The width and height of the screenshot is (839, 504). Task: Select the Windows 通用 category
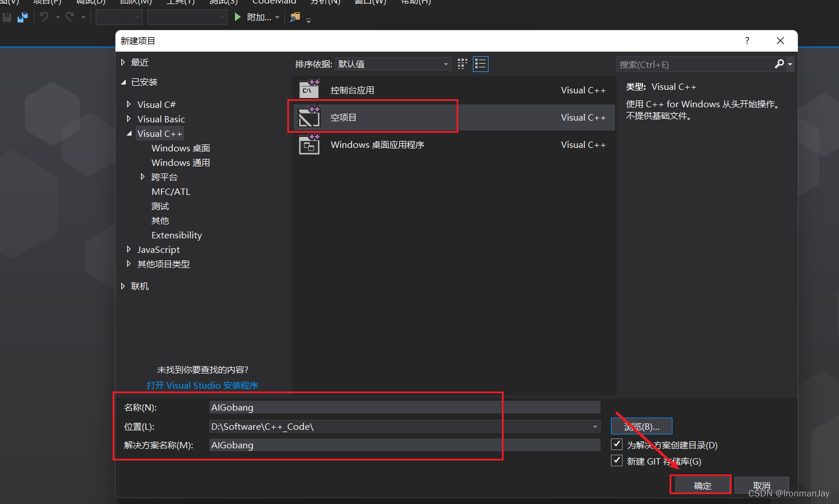point(180,162)
